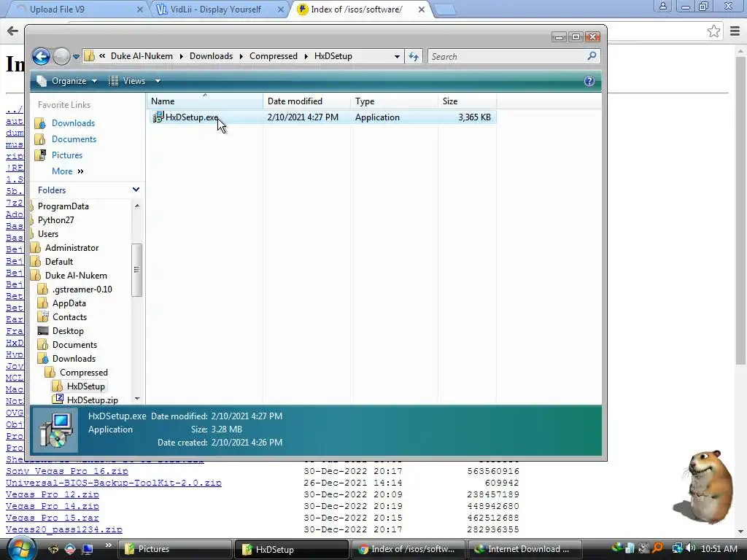The height and width of the screenshot is (560, 747).
Task: Open Vegas20_pass1234.zip link
Action: coord(64,529)
